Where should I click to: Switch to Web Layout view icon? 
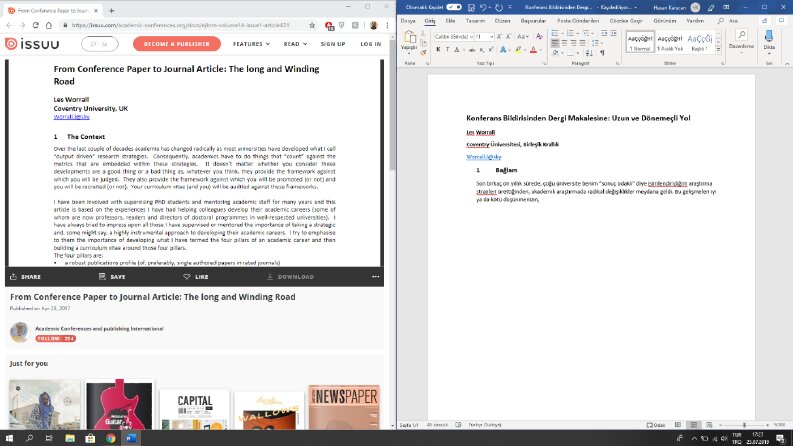pyautogui.click(x=709, y=425)
